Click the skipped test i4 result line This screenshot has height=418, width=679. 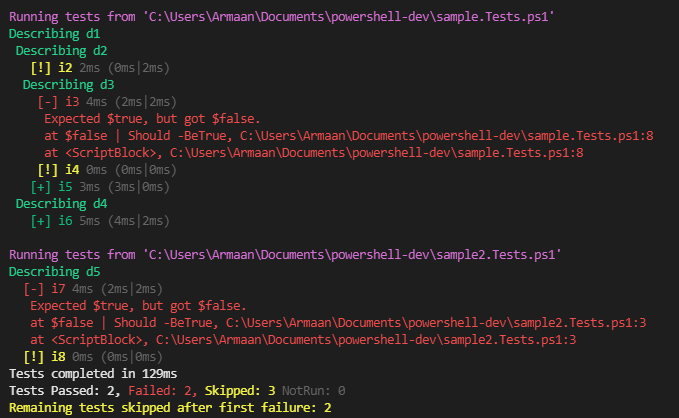(x=107, y=170)
